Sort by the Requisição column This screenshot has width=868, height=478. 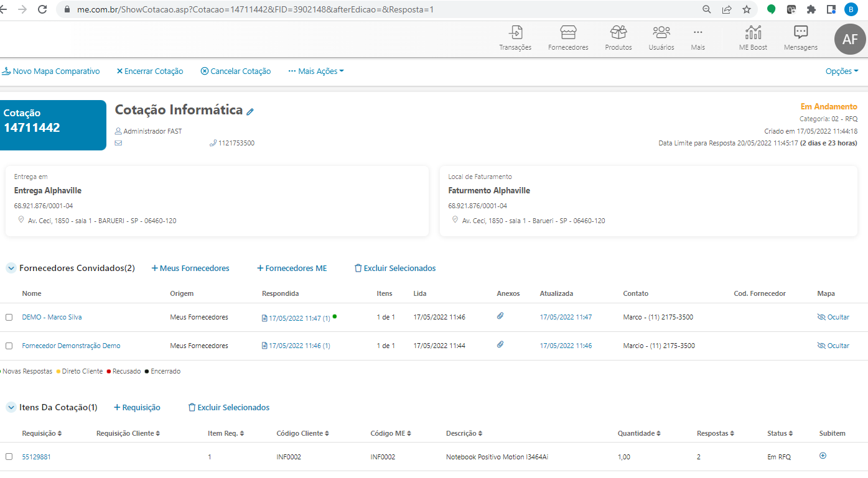(42, 433)
